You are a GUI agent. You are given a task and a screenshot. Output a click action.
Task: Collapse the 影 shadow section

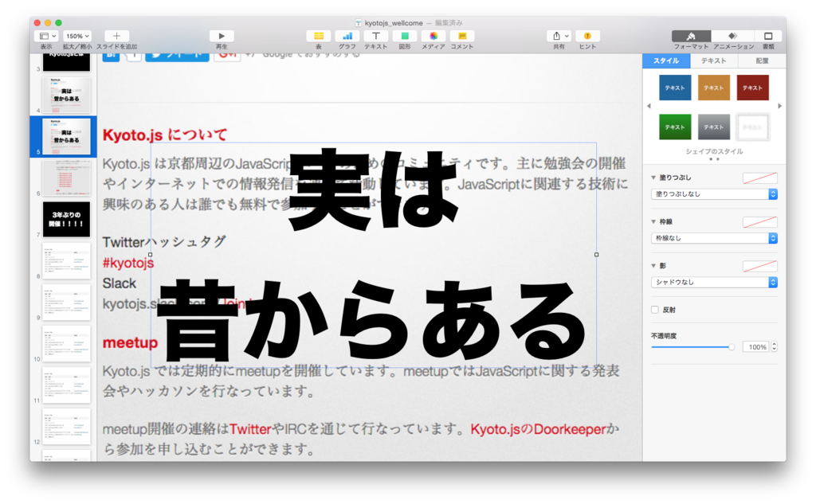click(653, 266)
